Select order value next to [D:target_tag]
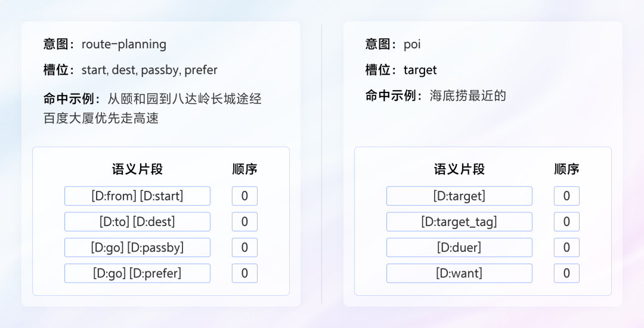 click(x=566, y=222)
